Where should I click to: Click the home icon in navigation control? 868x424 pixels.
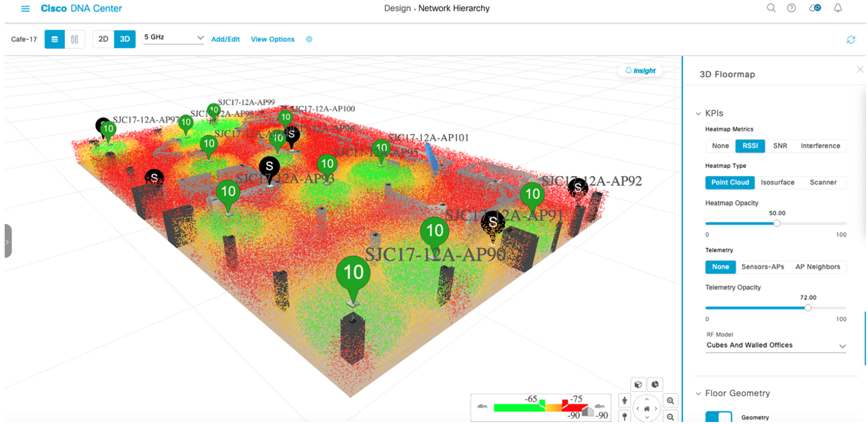(646, 408)
